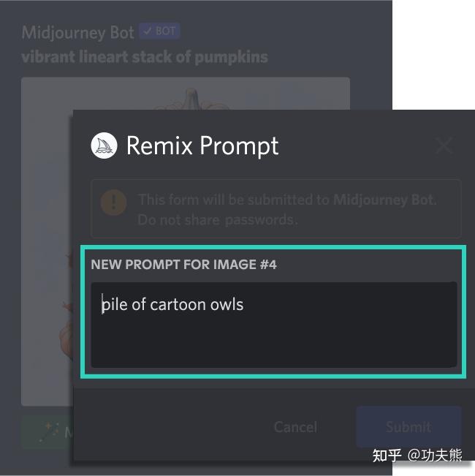
Task: Click bold 'Midjourney Bot' in the warning notice
Action: click(x=384, y=200)
